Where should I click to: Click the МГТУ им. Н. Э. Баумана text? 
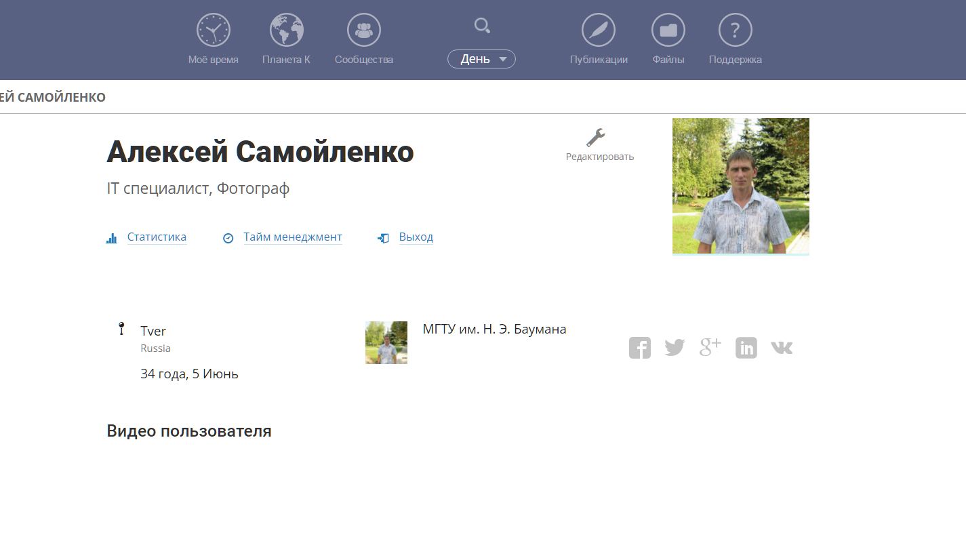[494, 329]
